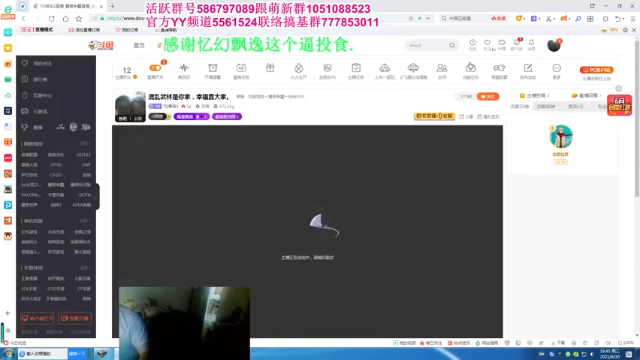Image resolution: width=640 pixels, height=360 pixels.
Task: Open the flame popularity icon
Action: [298, 68]
